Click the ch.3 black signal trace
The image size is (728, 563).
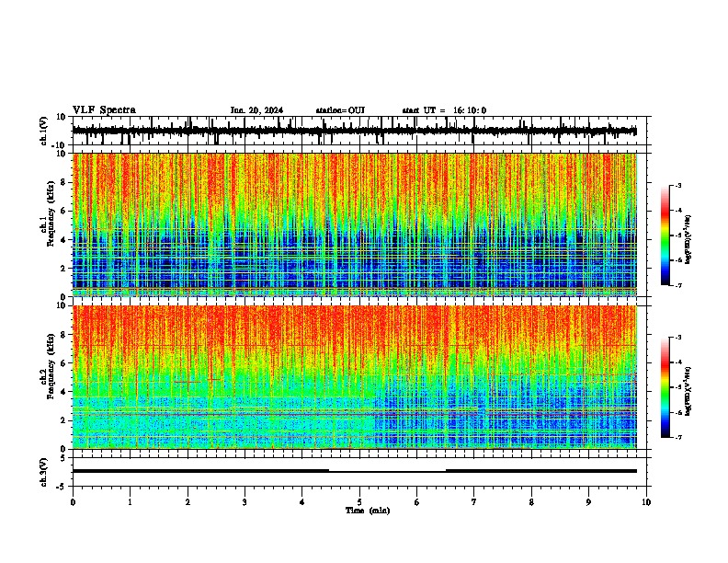tap(354, 471)
